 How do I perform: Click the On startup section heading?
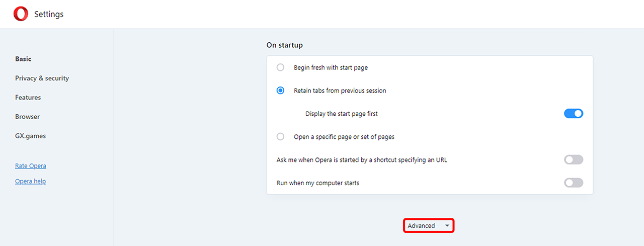[x=284, y=45]
